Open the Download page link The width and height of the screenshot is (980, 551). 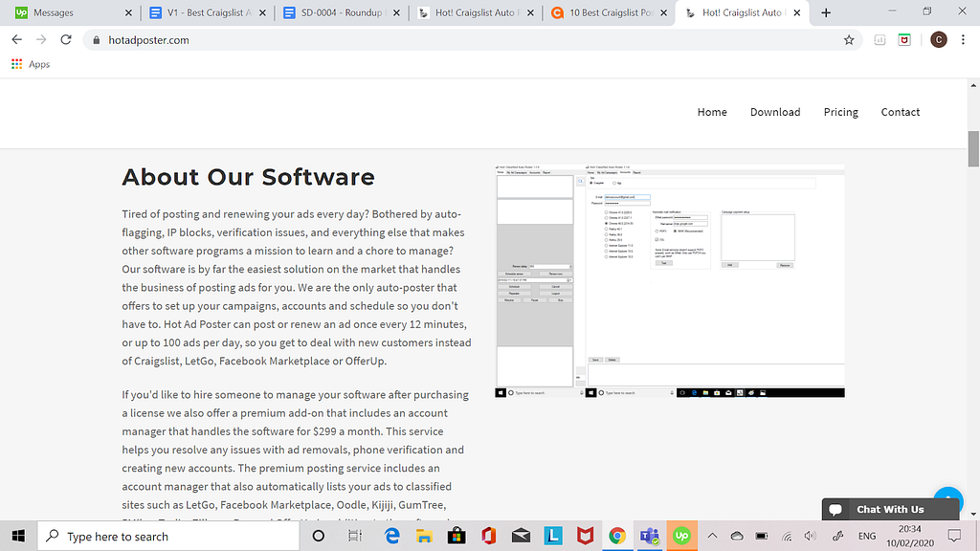(x=775, y=112)
